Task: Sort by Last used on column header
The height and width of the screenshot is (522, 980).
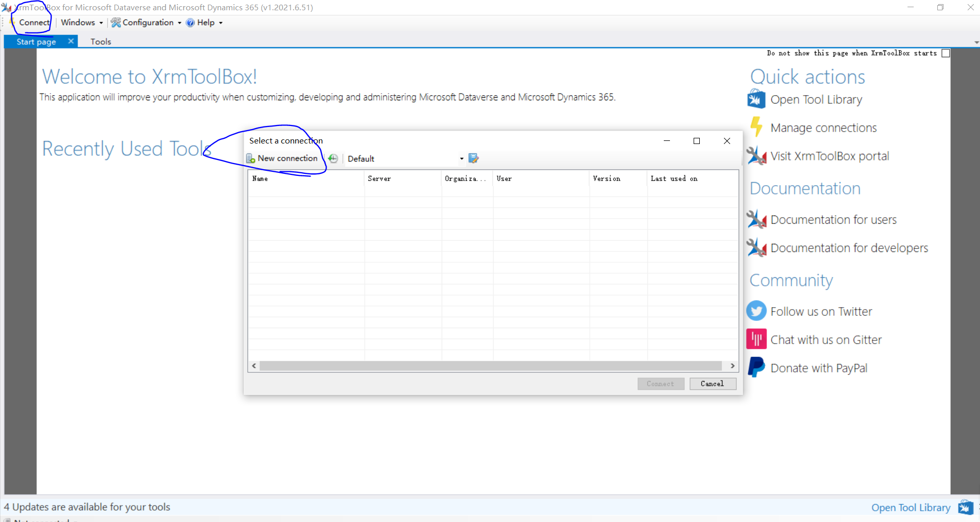Action: 693,178
